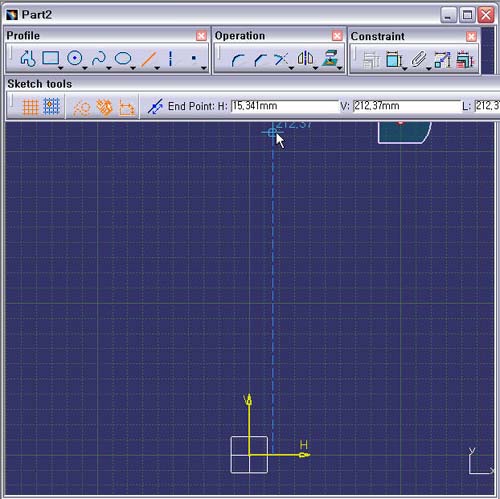Click the Animate Constraint icon
Screen dimensions: 500x499
pyautogui.click(x=442, y=60)
